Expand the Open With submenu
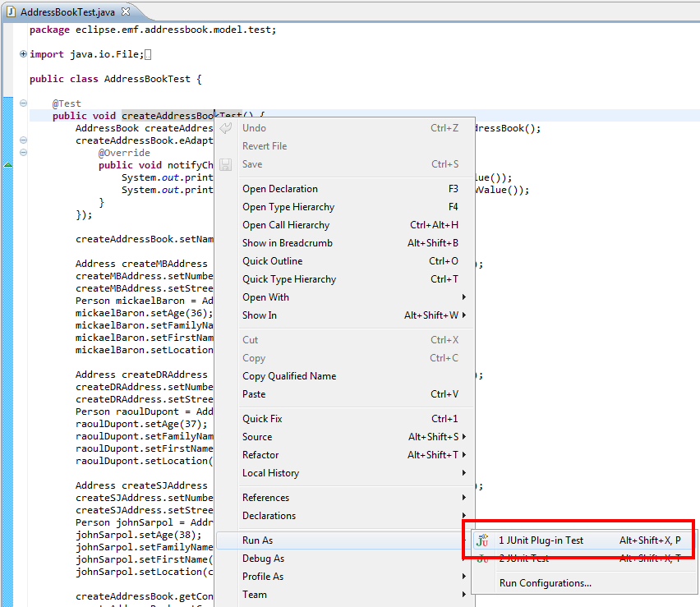 464,297
